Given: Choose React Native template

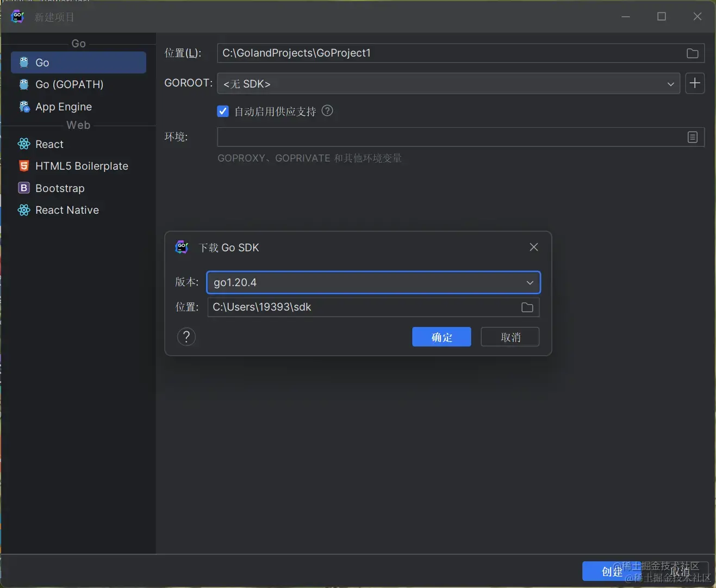Looking at the screenshot, I should (78, 210).
